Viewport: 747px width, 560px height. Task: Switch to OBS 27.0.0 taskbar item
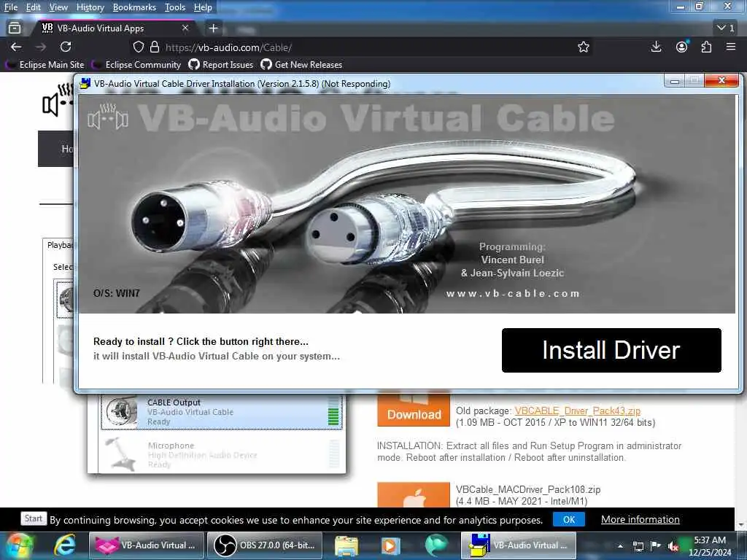point(265,545)
